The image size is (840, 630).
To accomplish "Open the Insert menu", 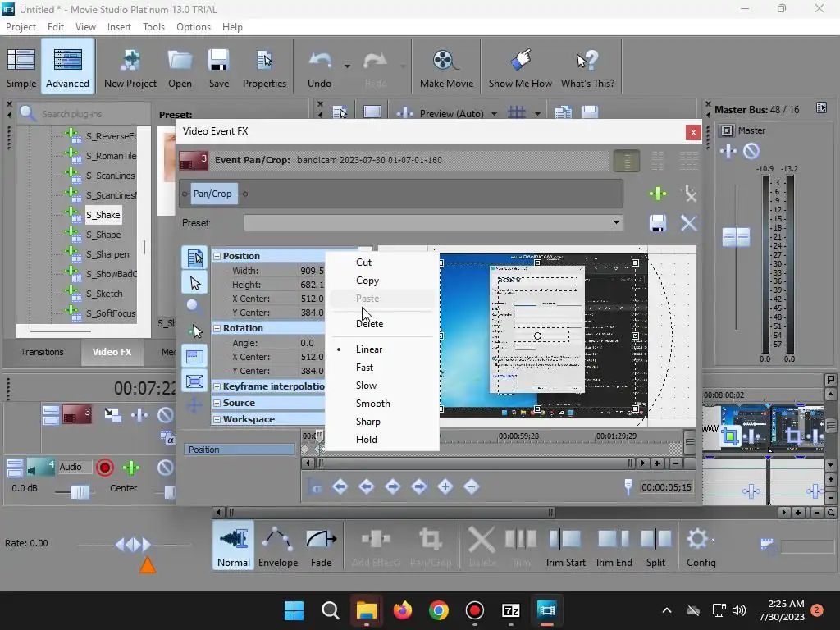I will pyautogui.click(x=119, y=27).
